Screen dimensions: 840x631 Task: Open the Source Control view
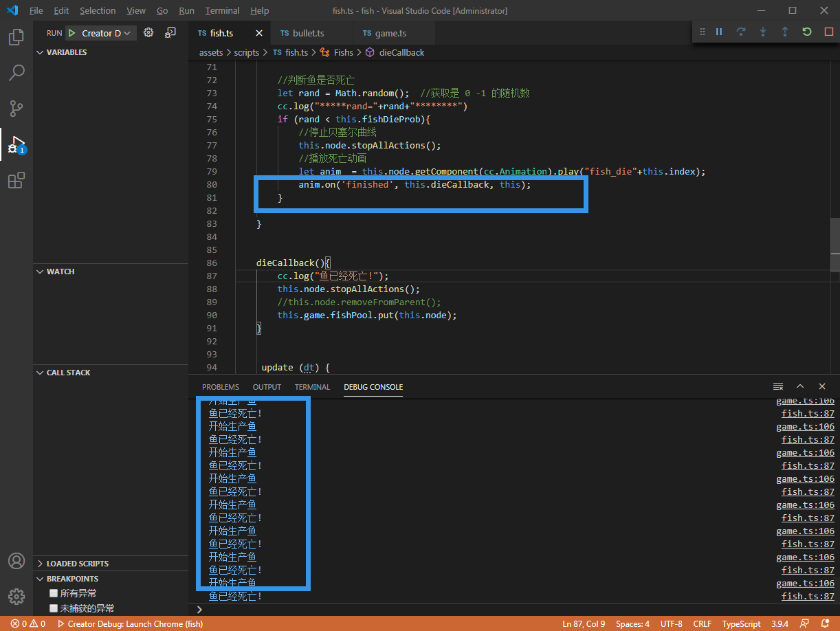click(x=16, y=109)
